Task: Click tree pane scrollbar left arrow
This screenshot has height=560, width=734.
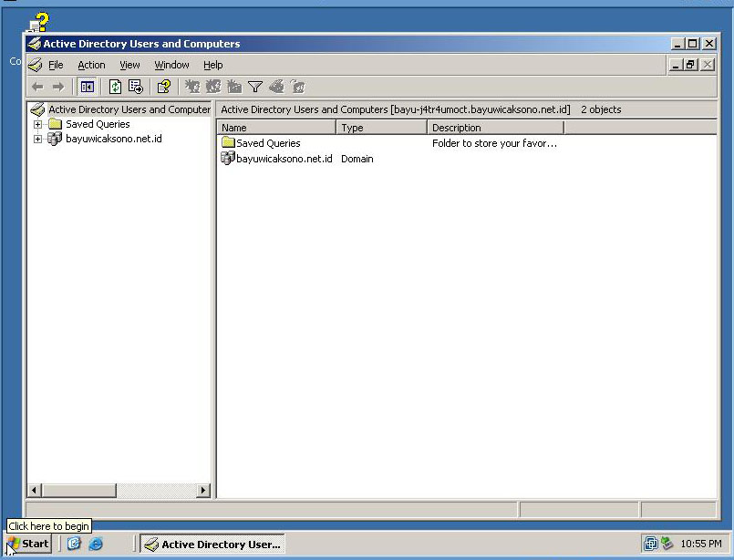Action: [34, 491]
